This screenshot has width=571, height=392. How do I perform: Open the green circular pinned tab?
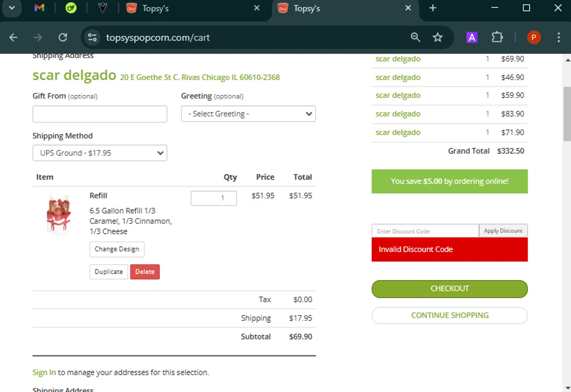point(71,8)
